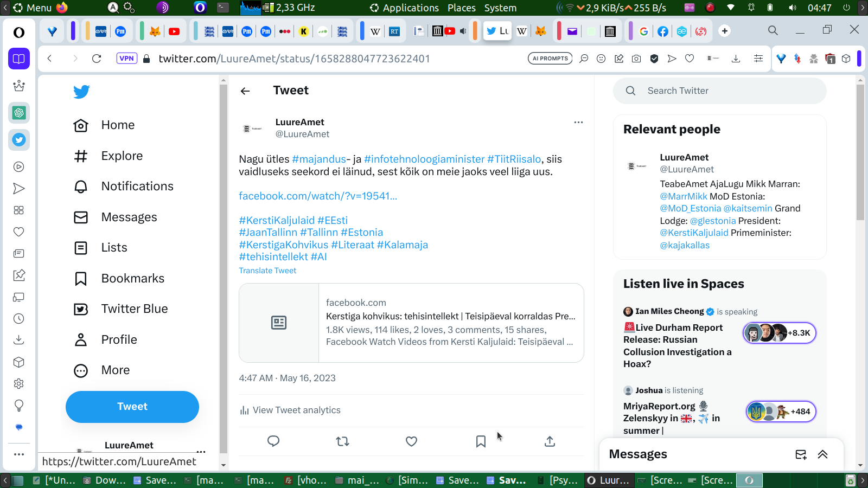The height and width of the screenshot is (488, 868).
Task: Navigate back in the browser toolbar
Action: [49, 59]
